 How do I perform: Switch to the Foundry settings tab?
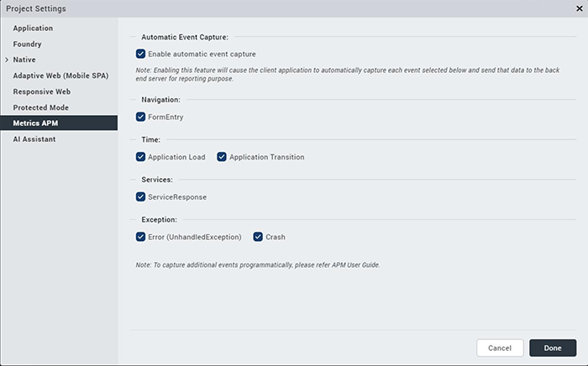tap(27, 44)
